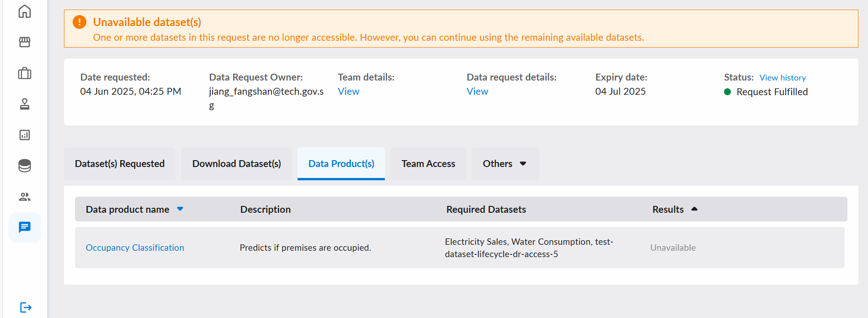Click the 'One or more datasets' banner message
The height and width of the screenshot is (318, 868).
click(x=368, y=38)
